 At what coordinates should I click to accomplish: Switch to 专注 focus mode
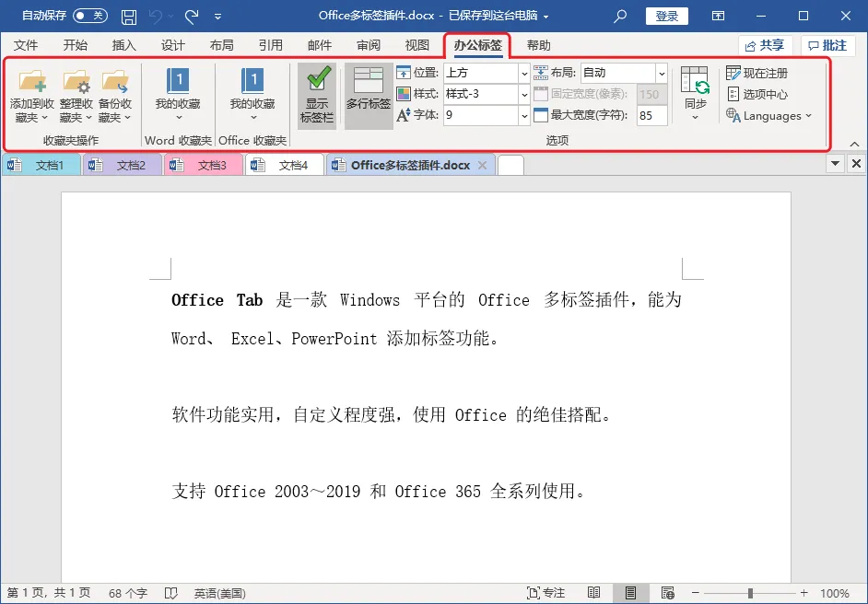[x=545, y=593]
